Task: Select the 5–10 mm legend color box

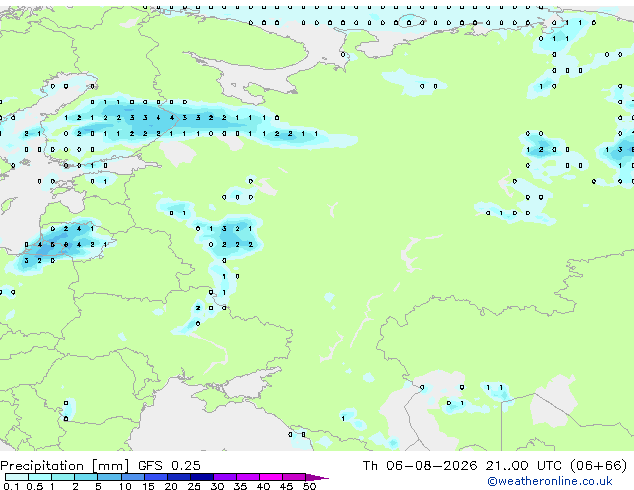Action: [x=109, y=477]
